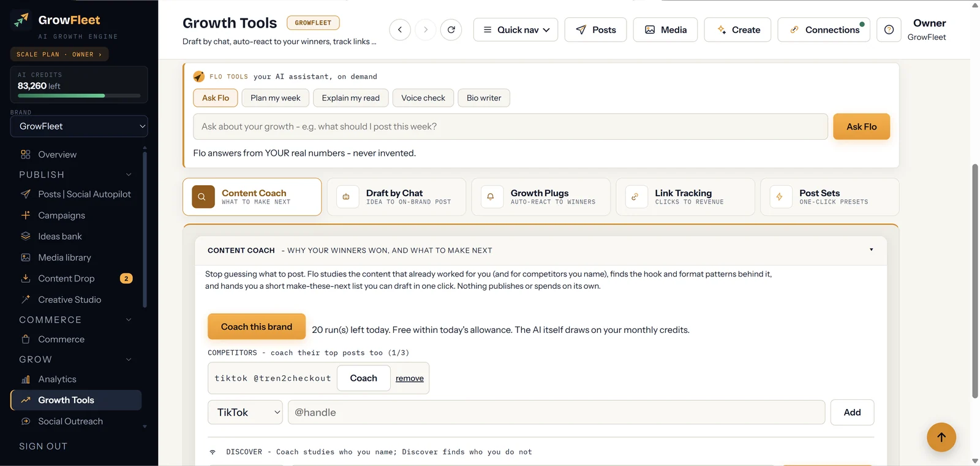This screenshot has width=980, height=466.
Task: Click the Media library image icon
Action: pyautogui.click(x=26, y=258)
